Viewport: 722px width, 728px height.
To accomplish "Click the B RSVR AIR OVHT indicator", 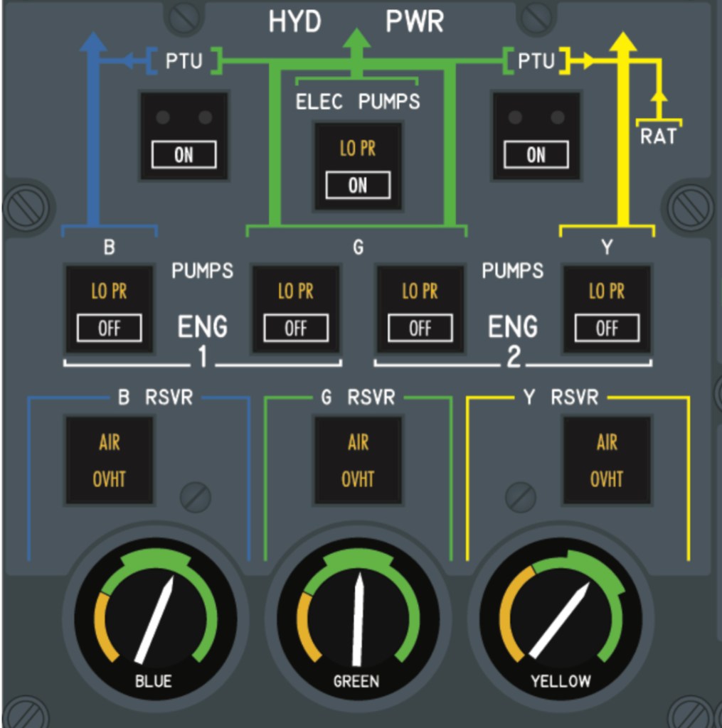I will [x=109, y=460].
